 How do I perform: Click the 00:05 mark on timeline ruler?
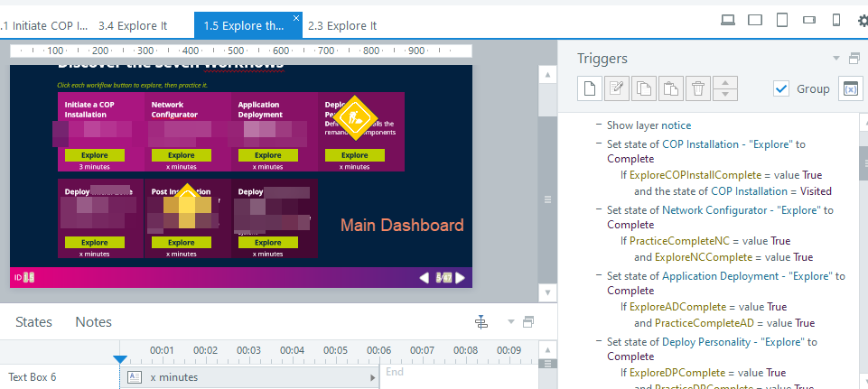335,350
